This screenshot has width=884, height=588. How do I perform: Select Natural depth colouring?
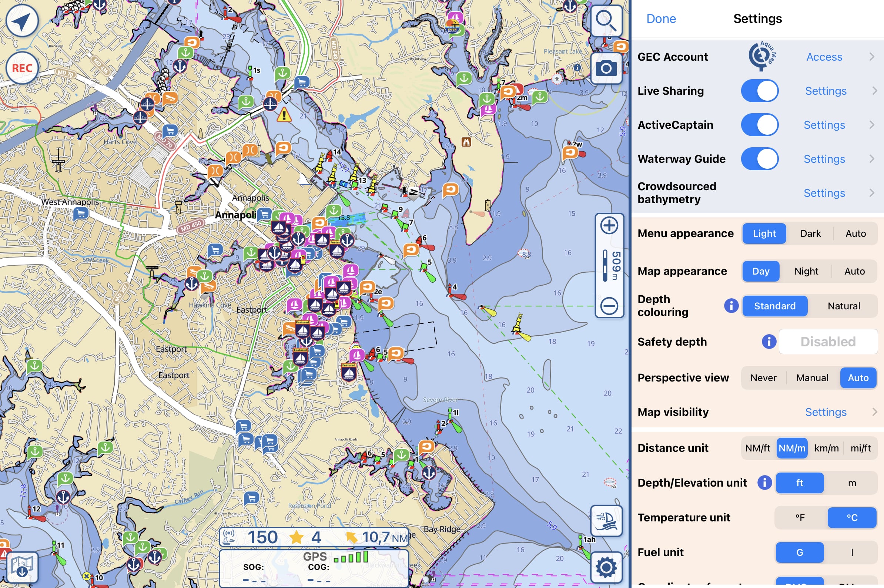tap(844, 306)
